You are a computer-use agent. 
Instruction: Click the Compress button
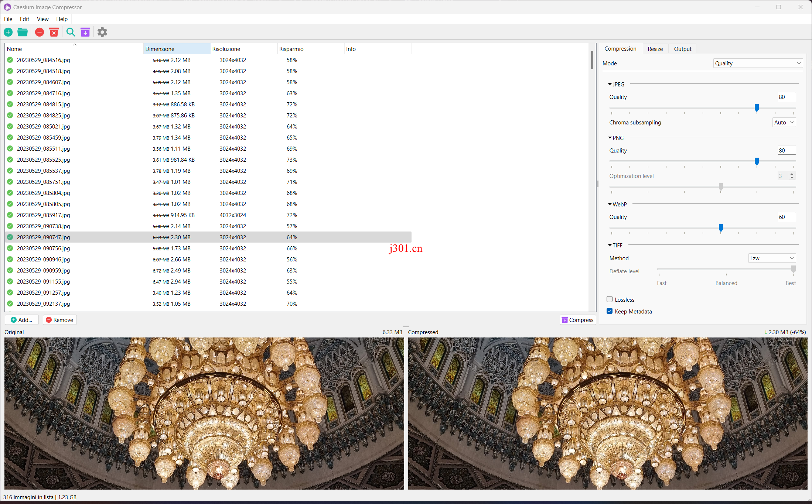click(x=577, y=320)
